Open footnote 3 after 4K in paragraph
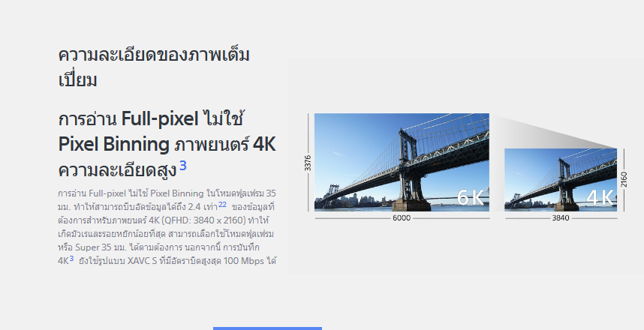This screenshot has width=644, height=330. (71, 259)
